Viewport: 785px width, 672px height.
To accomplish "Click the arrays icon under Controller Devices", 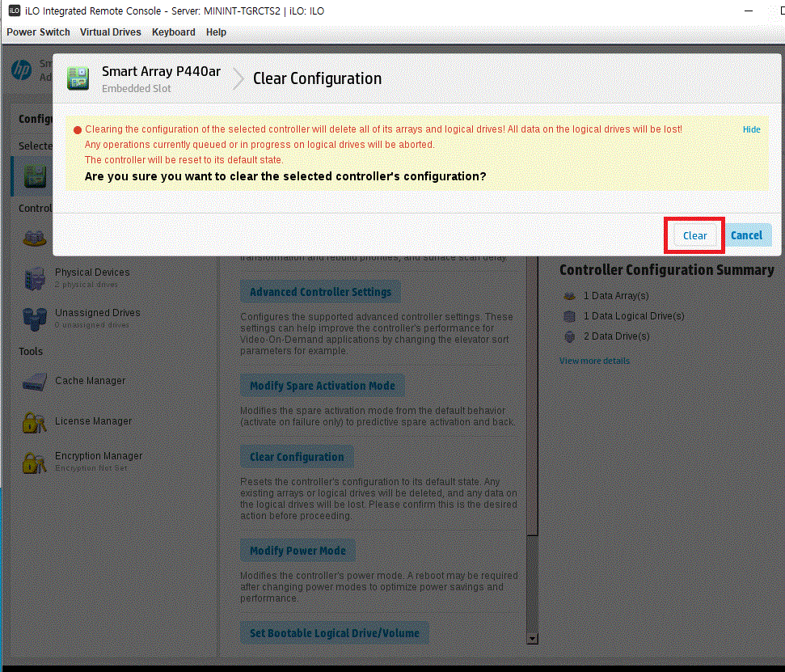I will pos(35,238).
